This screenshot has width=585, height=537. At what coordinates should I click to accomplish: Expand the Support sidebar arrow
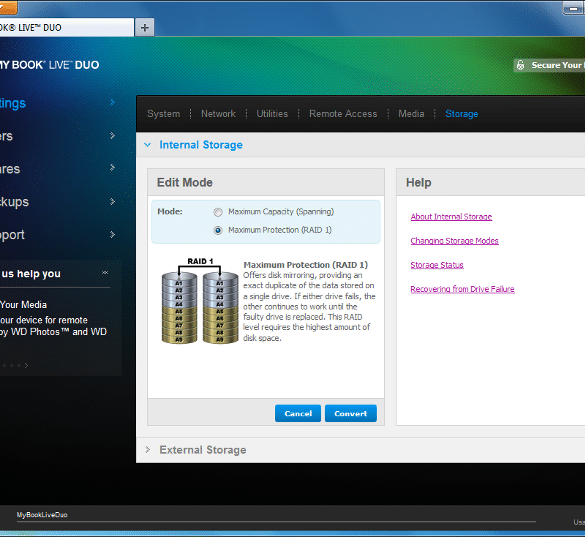112,234
